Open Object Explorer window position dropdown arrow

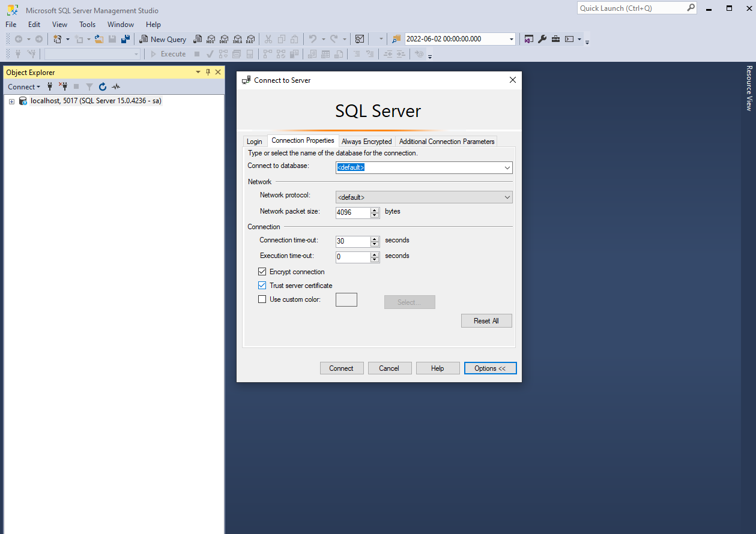tap(198, 72)
